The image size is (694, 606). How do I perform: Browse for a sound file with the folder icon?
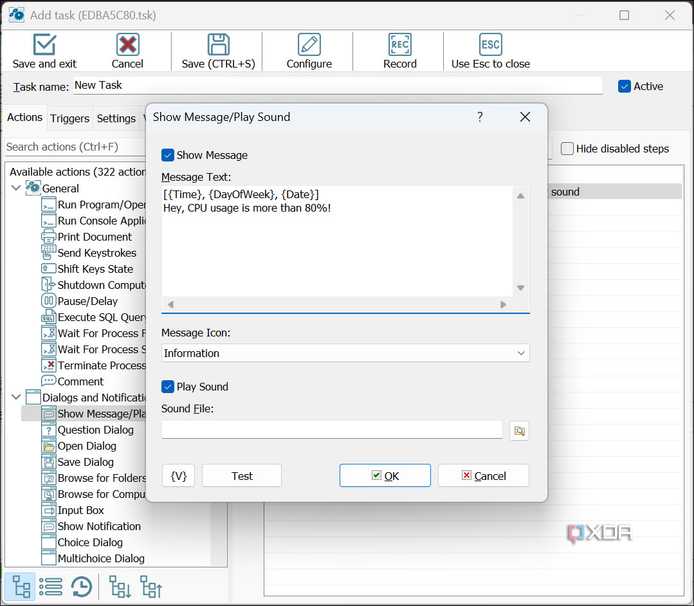[519, 430]
